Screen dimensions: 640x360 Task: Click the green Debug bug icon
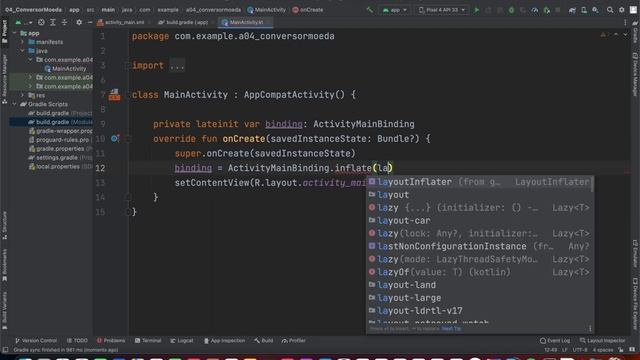click(x=511, y=10)
